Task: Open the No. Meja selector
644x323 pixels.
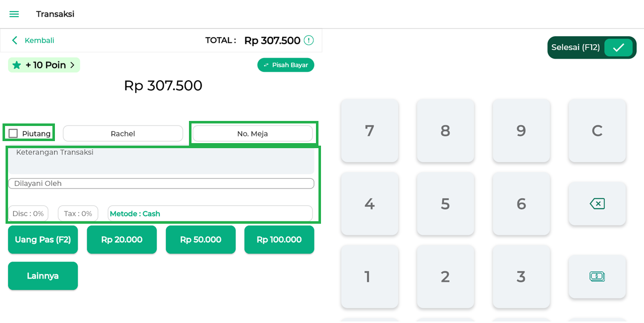Action: 252,134
